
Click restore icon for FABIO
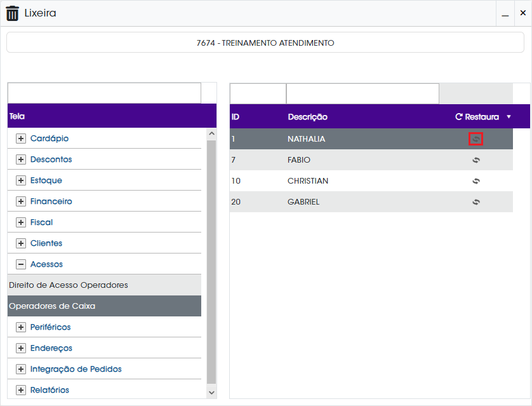point(476,160)
